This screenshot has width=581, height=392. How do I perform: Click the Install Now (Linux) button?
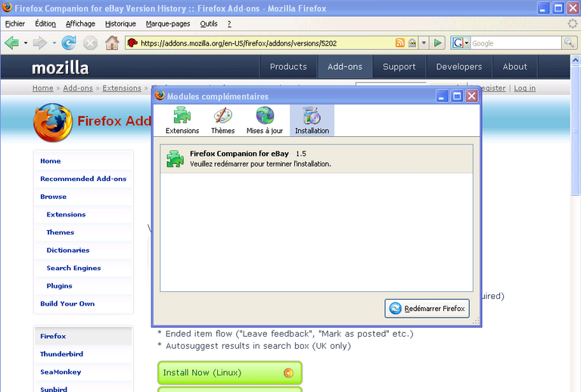coord(230,373)
